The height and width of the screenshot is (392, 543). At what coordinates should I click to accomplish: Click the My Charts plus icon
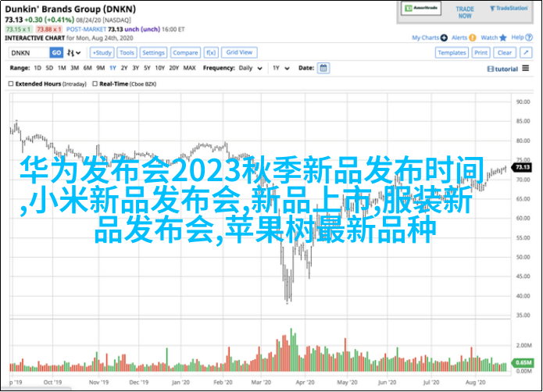(x=444, y=37)
